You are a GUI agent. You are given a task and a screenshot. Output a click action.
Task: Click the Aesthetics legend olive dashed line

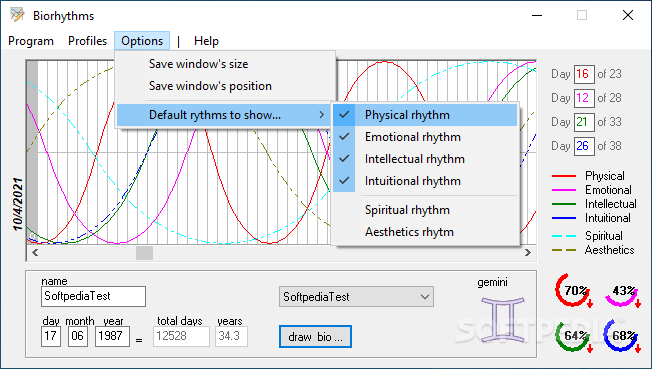click(564, 250)
